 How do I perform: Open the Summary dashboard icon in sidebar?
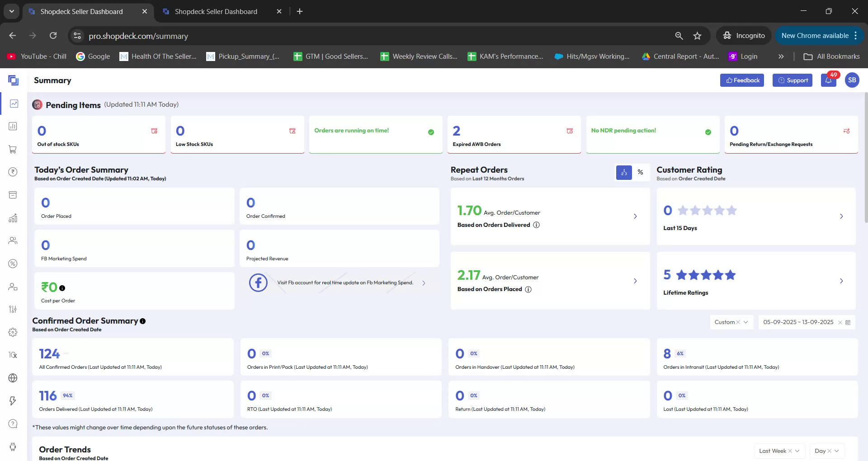pos(13,103)
